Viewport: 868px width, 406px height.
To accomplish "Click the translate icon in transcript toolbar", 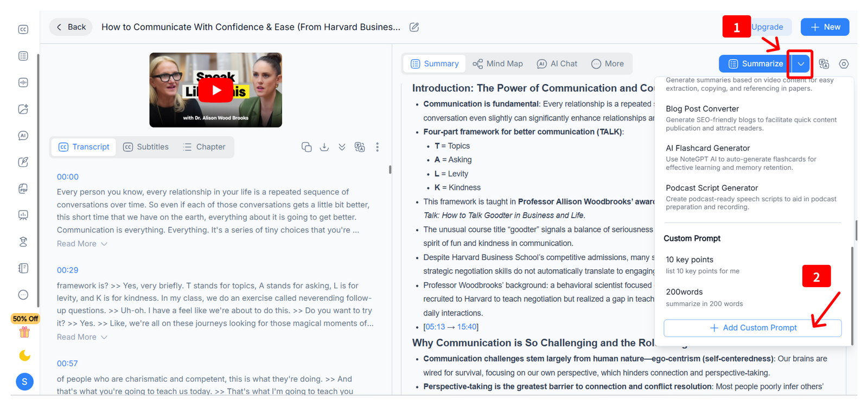I will (360, 147).
